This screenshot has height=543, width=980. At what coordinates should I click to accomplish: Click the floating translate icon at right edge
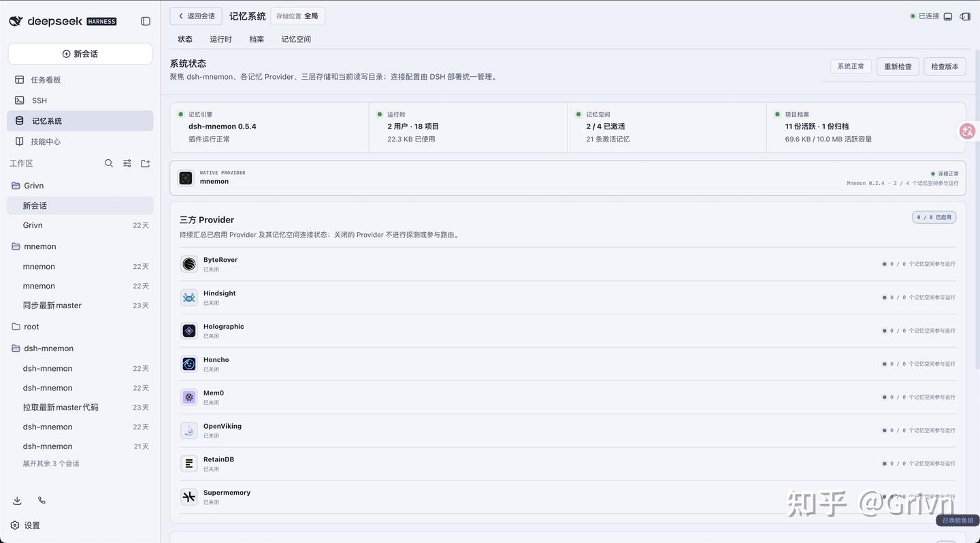click(967, 131)
